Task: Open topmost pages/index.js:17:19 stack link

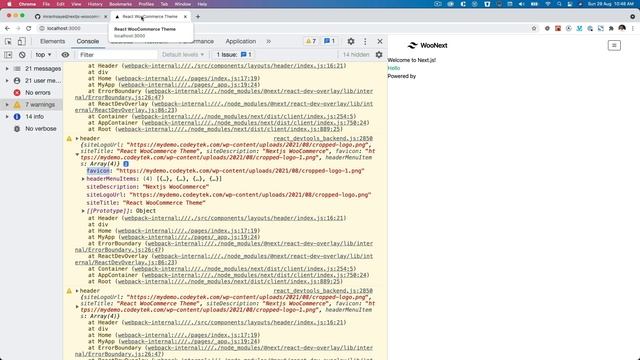Action: (x=187, y=78)
